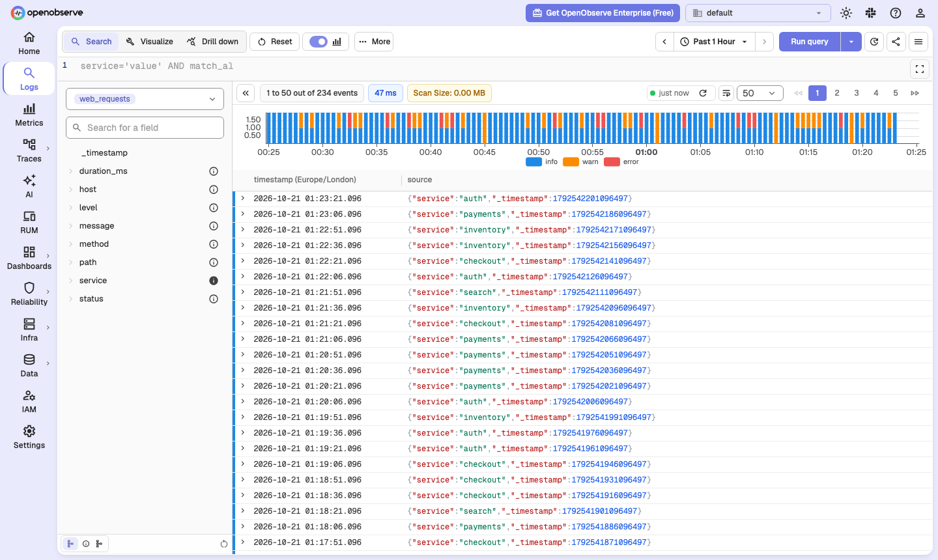Show info for the service field
The height and width of the screenshot is (560, 938).
[x=214, y=281]
